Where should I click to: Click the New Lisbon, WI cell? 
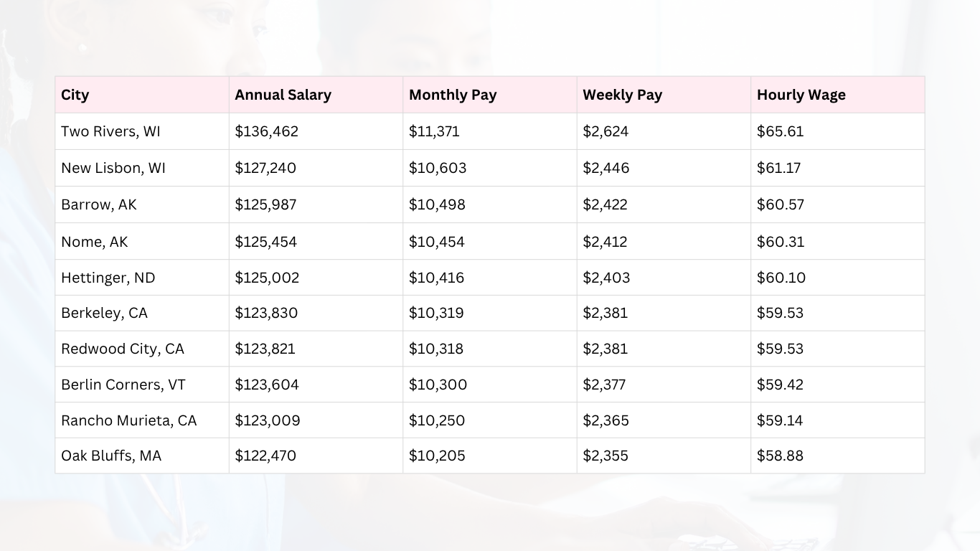coord(113,168)
